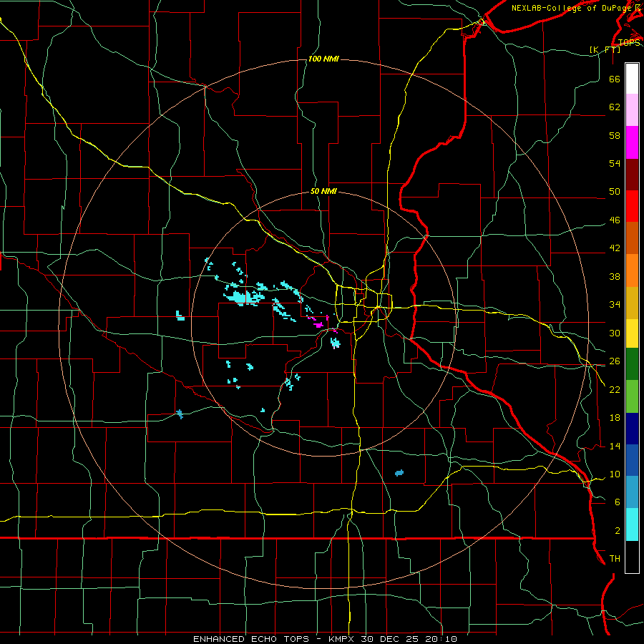644x644 pixels.
Task: Select the "58" scale value
Action: [615, 135]
